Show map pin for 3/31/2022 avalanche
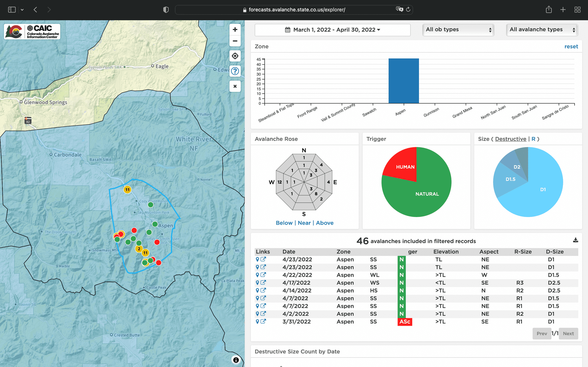Image resolution: width=588 pixels, height=367 pixels. tap(258, 322)
